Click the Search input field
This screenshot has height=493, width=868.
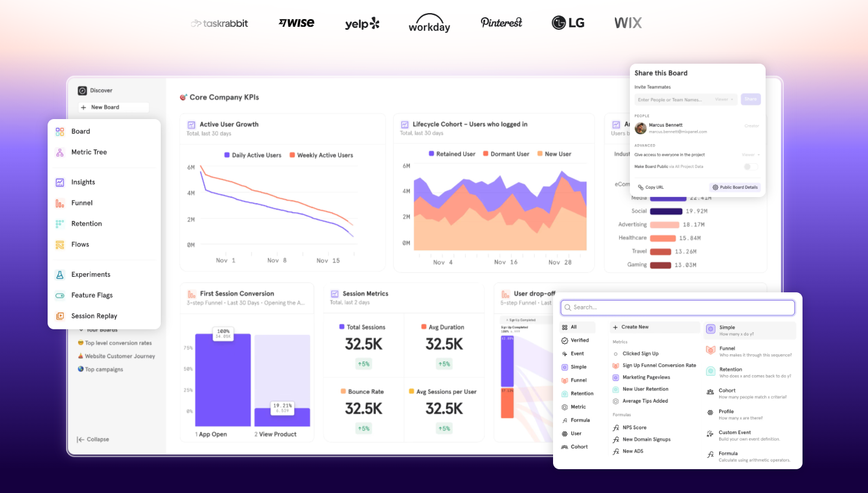(677, 307)
